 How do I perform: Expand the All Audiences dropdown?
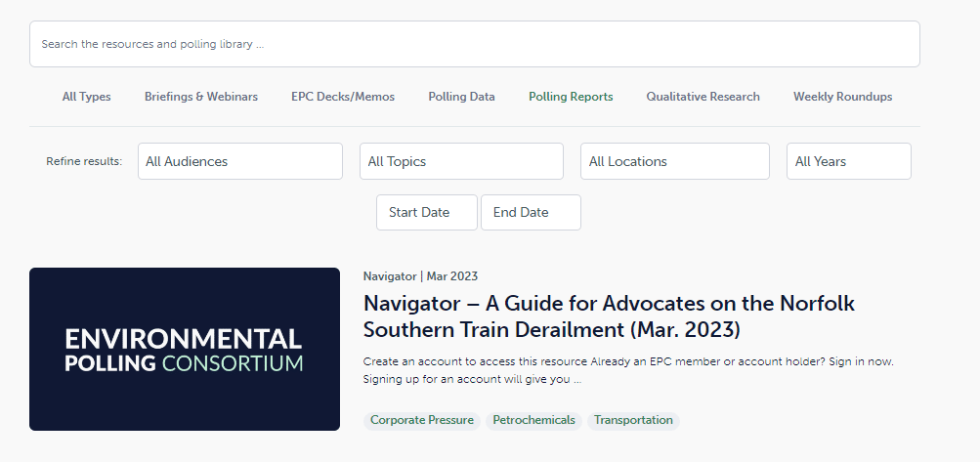point(240,161)
